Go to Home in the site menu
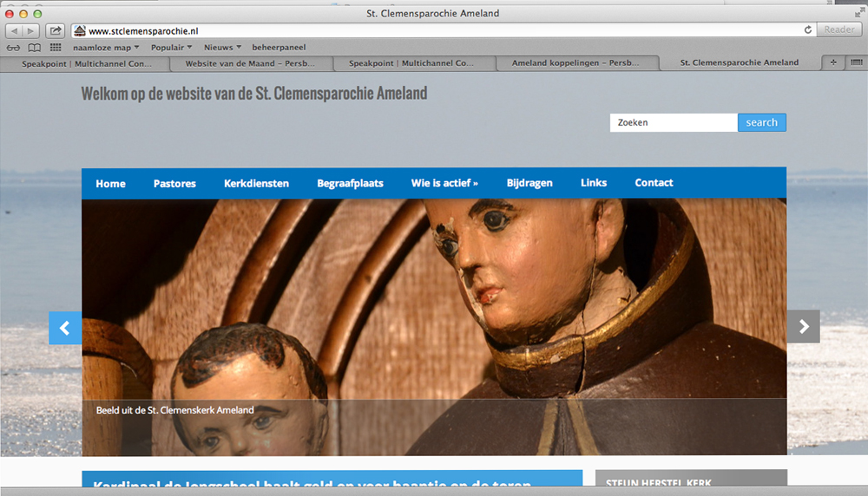868x496 pixels. (x=111, y=184)
